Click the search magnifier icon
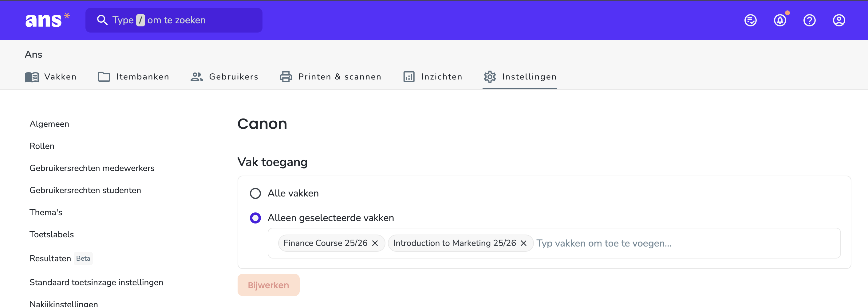Viewport: 868px width, 307px height. pyautogui.click(x=102, y=20)
